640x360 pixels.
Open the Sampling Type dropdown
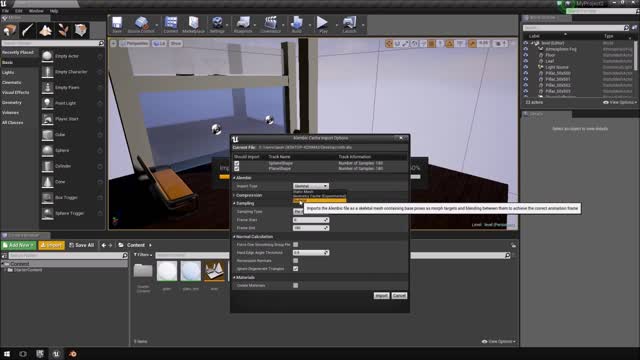coord(298,211)
